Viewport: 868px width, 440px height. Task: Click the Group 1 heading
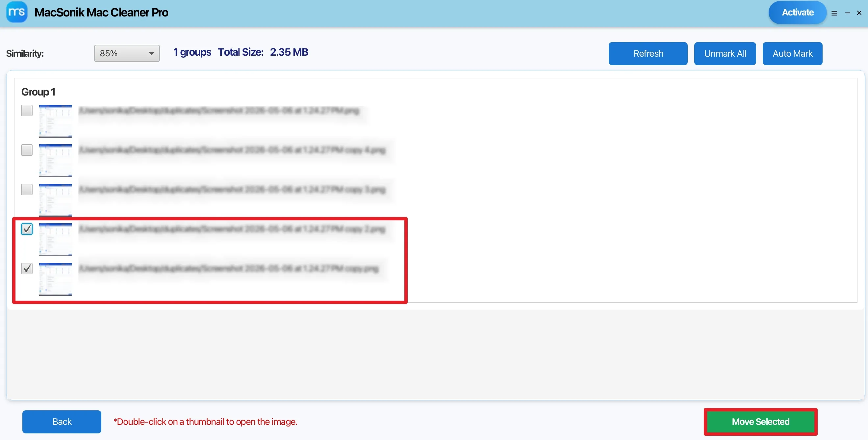pyautogui.click(x=38, y=92)
